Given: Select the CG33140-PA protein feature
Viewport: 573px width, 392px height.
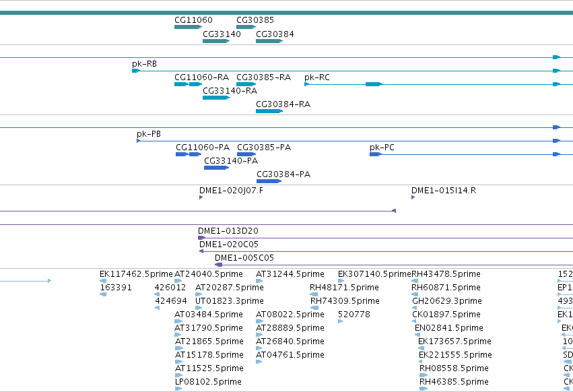Looking at the screenshot, I should [216, 168].
